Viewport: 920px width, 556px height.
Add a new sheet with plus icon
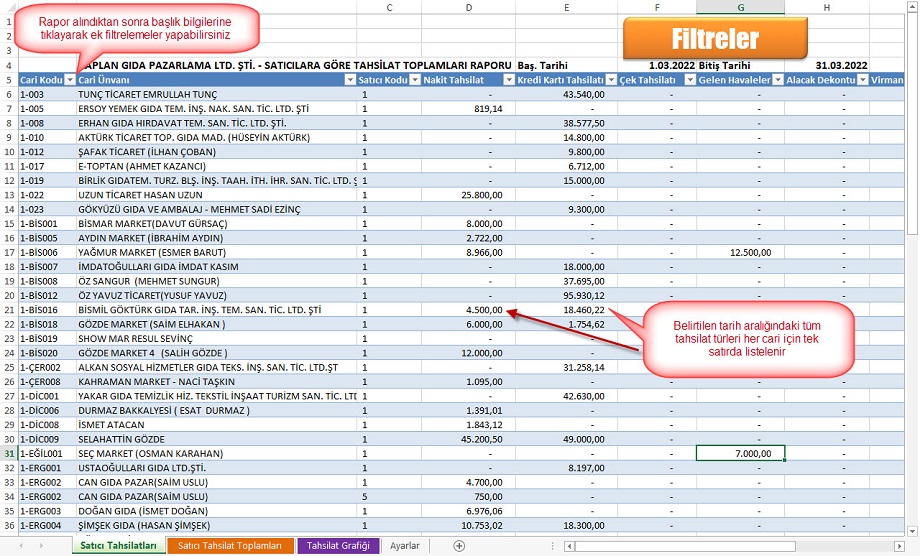[459, 546]
